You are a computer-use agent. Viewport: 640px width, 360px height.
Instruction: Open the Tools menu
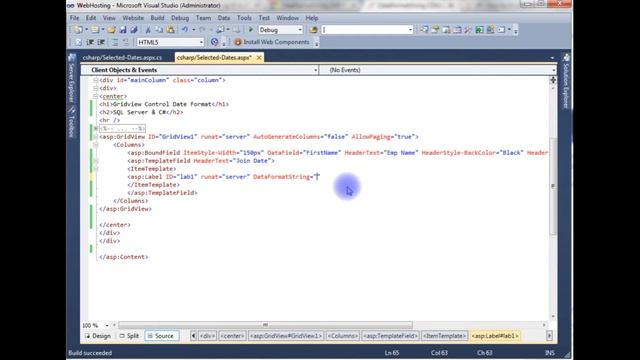244,18
